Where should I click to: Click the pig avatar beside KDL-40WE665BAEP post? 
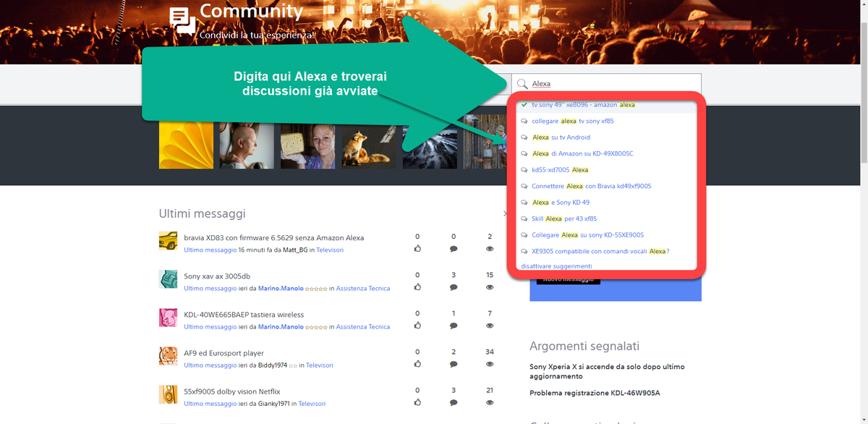pyautogui.click(x=168, y=318)
